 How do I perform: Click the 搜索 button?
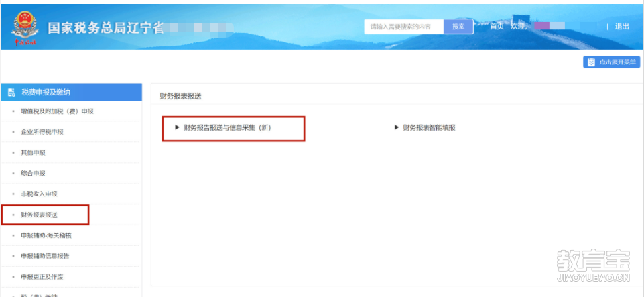tap(458, 27)
